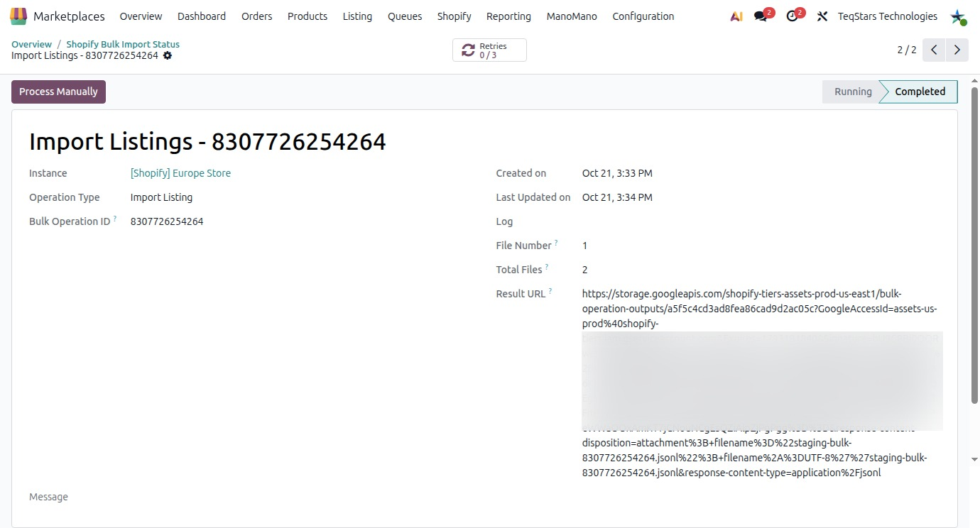
Task: Open the Overview menu
Action: (141, 16)
